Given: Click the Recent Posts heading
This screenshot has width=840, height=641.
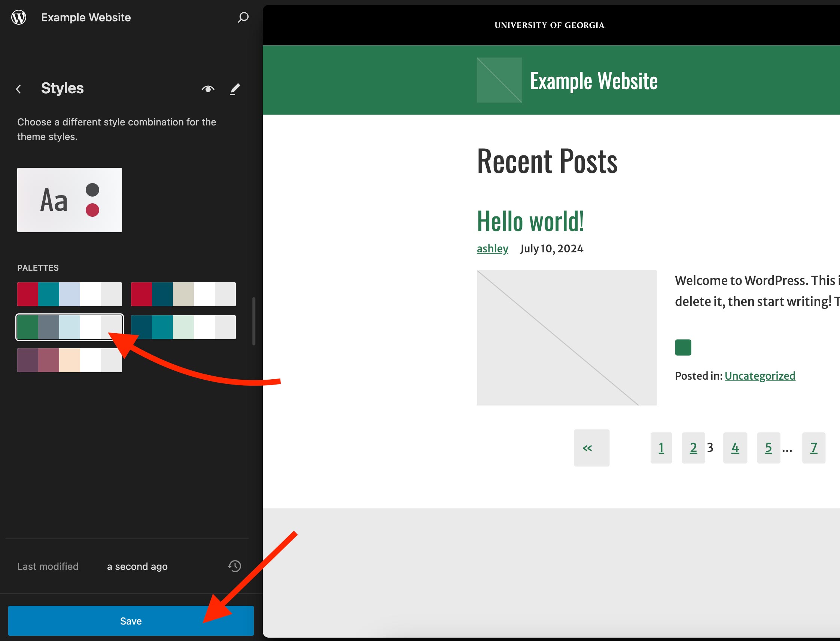Looking at the screenshot, I should [x=547, y=161].
